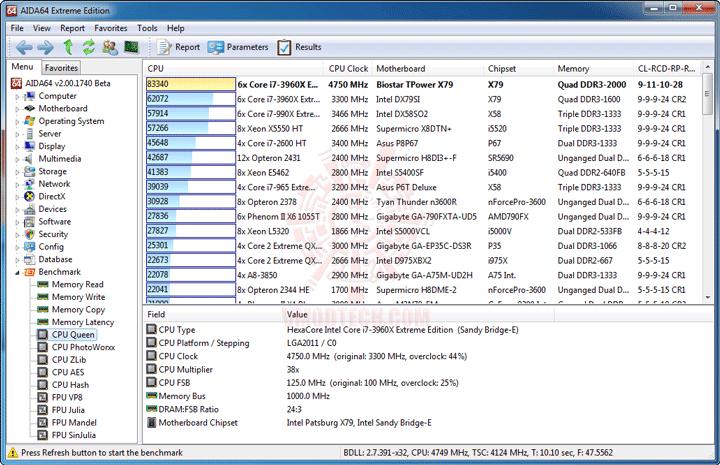Expand the Network tree node
This screenshot has width=720, height=465.
click(x=17, y=184)
